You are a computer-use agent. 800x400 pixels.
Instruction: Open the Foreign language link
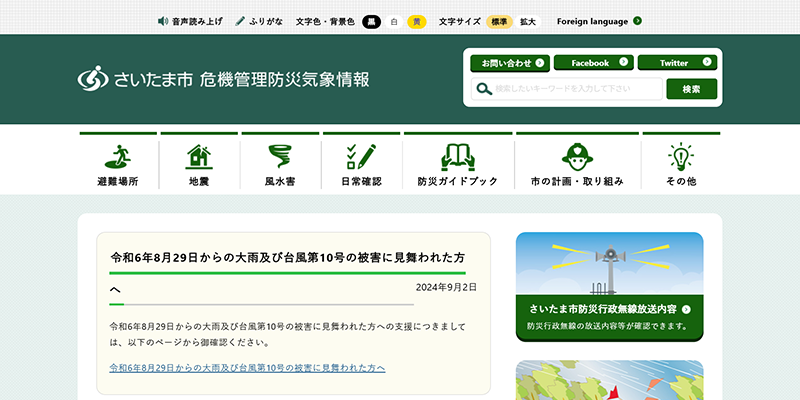point(592,21)
